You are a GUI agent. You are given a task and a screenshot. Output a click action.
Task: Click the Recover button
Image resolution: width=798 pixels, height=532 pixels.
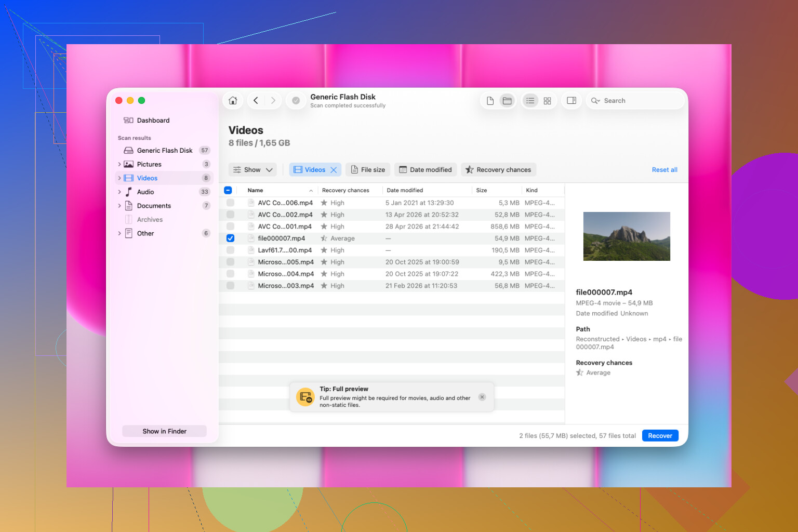660,436
